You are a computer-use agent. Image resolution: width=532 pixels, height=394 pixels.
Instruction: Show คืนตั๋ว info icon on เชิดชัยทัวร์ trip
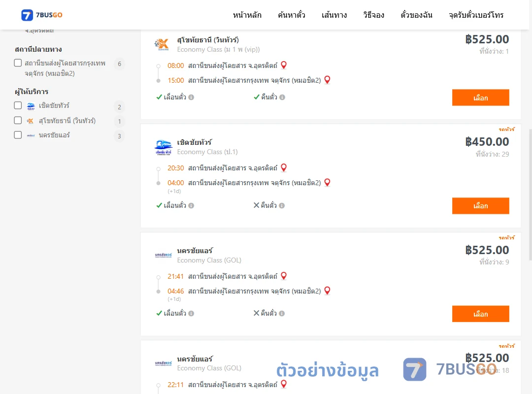click(x=282, y=206)
